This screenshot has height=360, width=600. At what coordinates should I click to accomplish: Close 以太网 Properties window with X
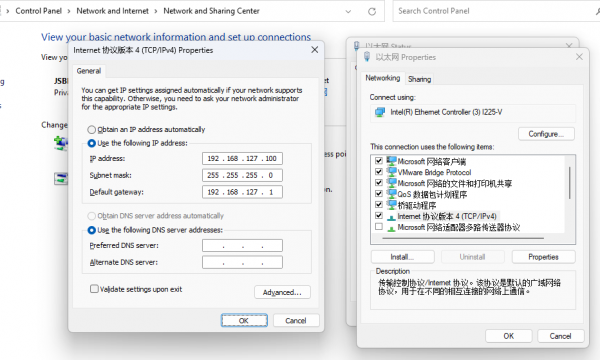point(579,57)
